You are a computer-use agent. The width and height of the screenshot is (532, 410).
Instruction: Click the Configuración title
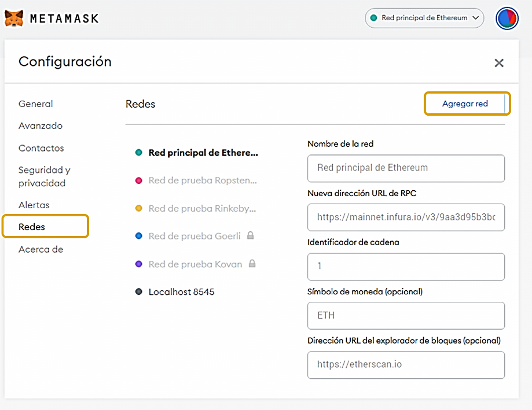pos(65,62)
